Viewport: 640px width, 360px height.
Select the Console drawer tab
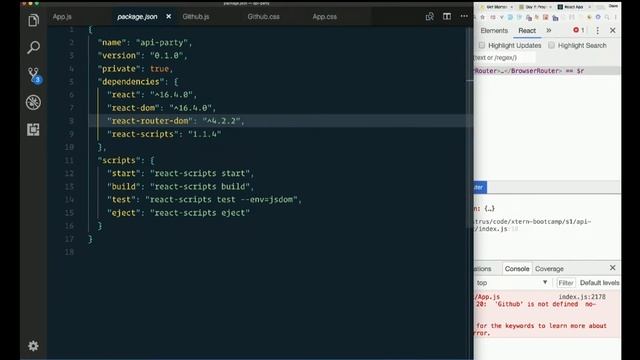[x=517, y=269]
